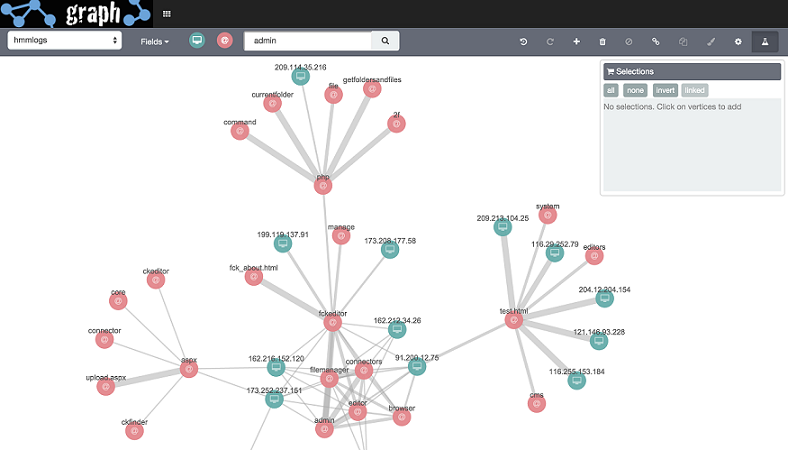The image size is (788, 450).
Task: Click the plus icon to expand selection
Action: pyautogui.click(x=576, y=41)
